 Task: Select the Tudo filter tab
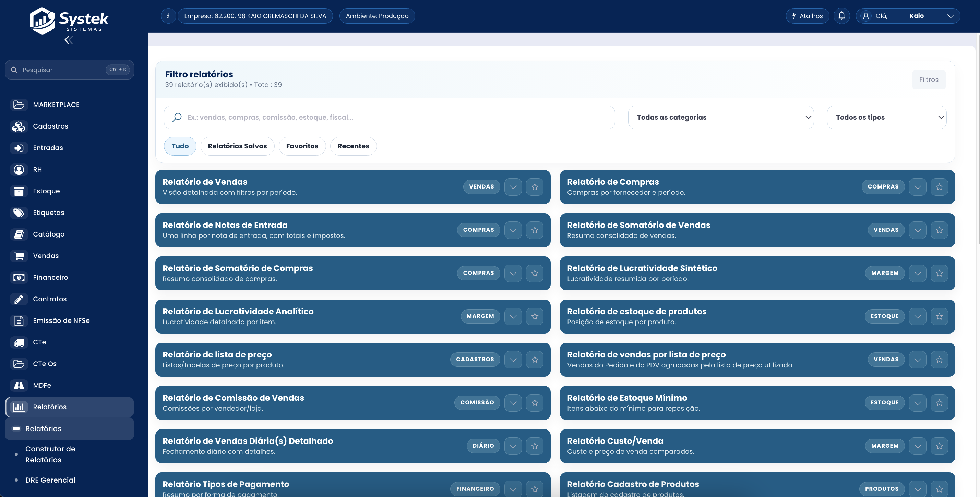pos(180,146)
